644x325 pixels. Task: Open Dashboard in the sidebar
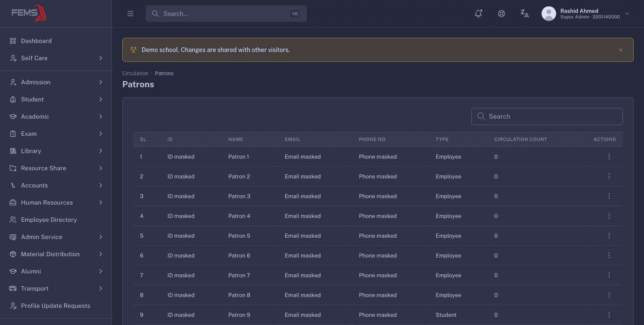point(56,41)
